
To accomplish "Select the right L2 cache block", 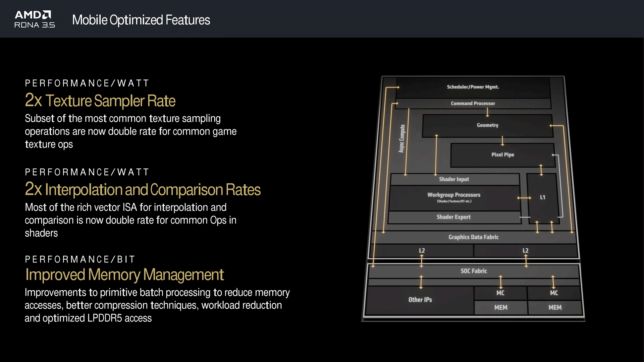I will pos(525,251).
